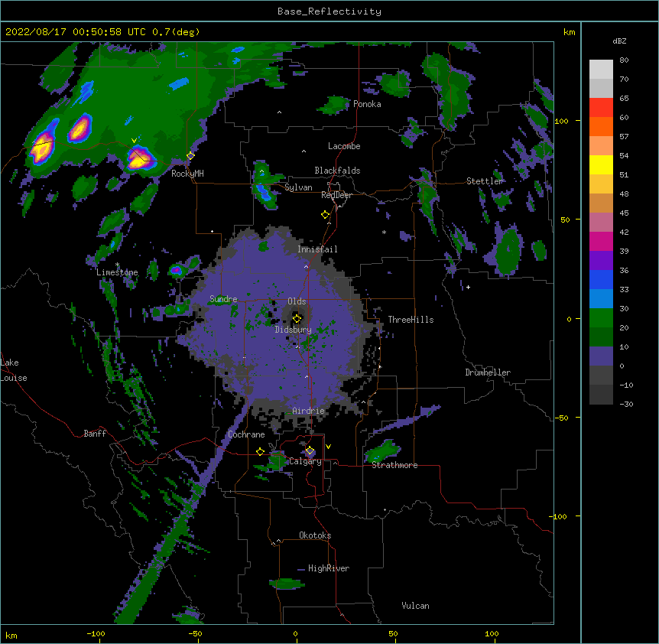
Task: Select the Lake Louise label
Action: 14,370
